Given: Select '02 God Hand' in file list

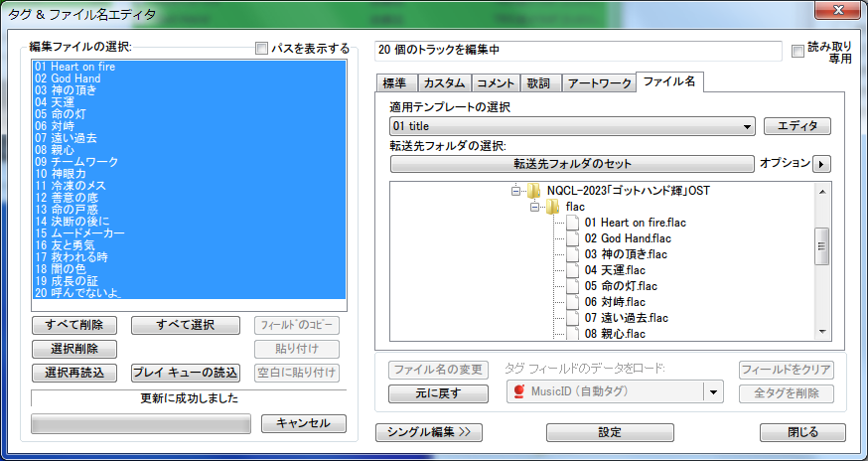Looking at the screenshot, I should tap(189, 78).
